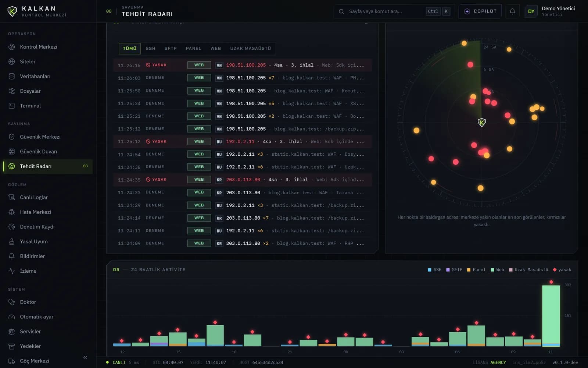Click the Kalkan shield logo
Viewport: 588px width, 368px height.
[x=12, y=11]
